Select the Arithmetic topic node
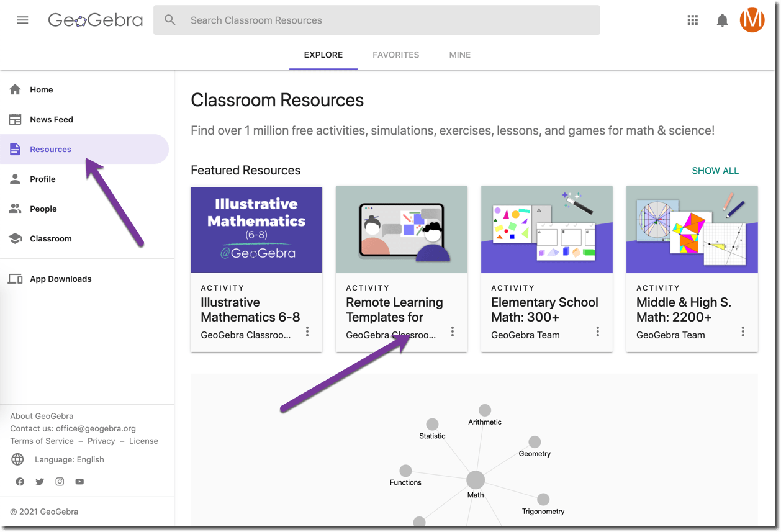Viewport: 781px width, 532px height. (485, 410)
